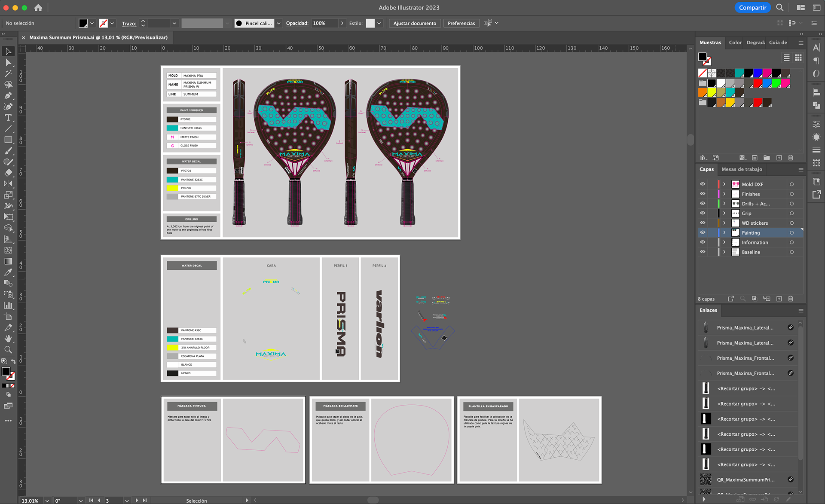Image resolution: width=825 pixels, height=504 pixels.
Task: Hide the WD stickers layer
Action: click(x=703, y=223)
